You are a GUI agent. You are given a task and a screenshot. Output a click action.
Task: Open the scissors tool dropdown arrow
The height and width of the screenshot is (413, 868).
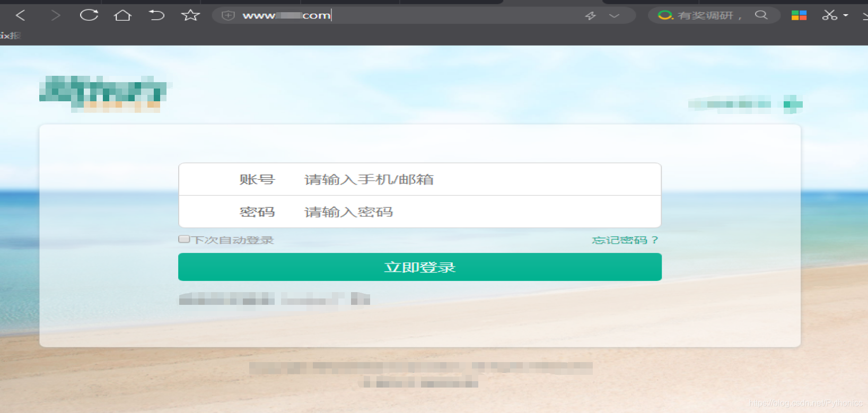pyautogui.click(x=846, y=15)
